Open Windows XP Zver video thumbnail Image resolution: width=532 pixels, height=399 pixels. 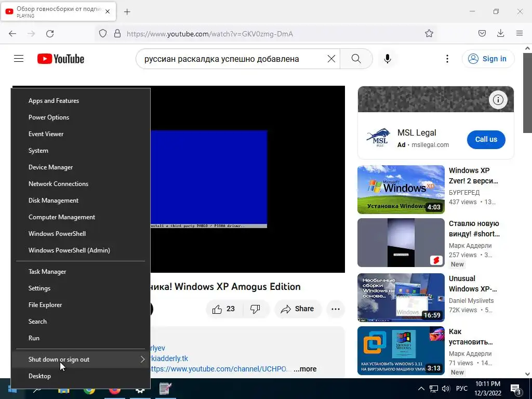[401, 190]
